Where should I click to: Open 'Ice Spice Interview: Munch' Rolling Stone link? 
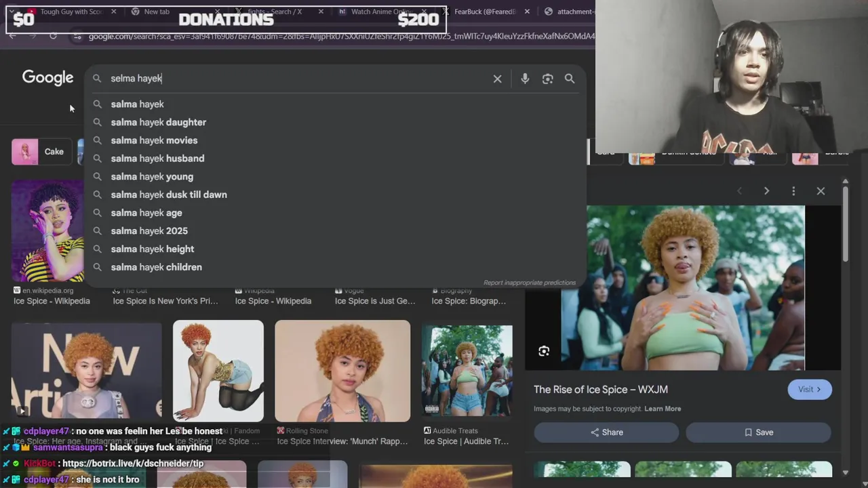[342, 441]
